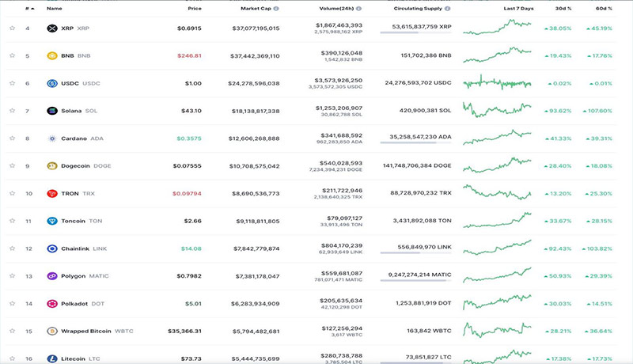633x364 pixels.
Task: Star TRON in the watchlist column
Action: (x=12, y=193)
